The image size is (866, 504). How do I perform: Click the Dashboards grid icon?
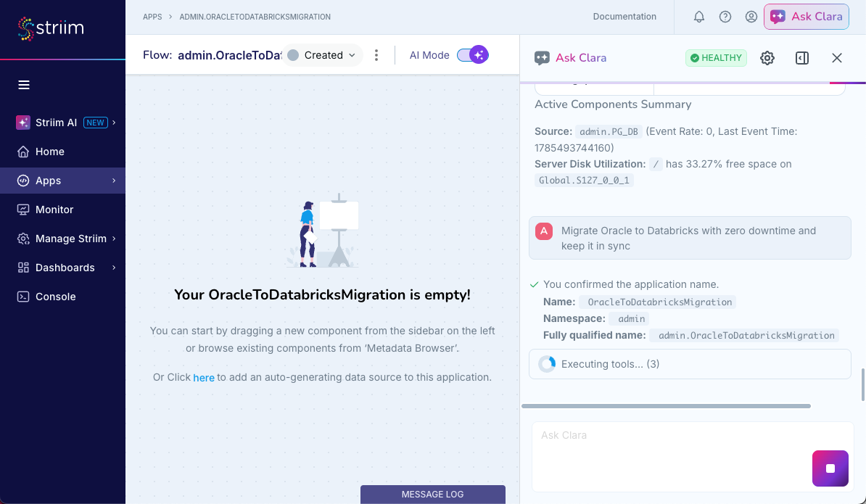tap(23, 268)
